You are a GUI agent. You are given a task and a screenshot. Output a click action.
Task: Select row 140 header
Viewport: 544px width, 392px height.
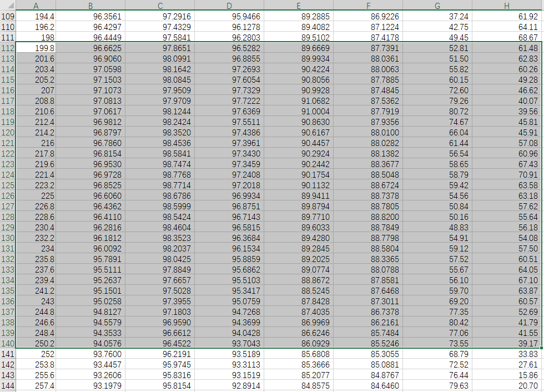coord(8,344)
